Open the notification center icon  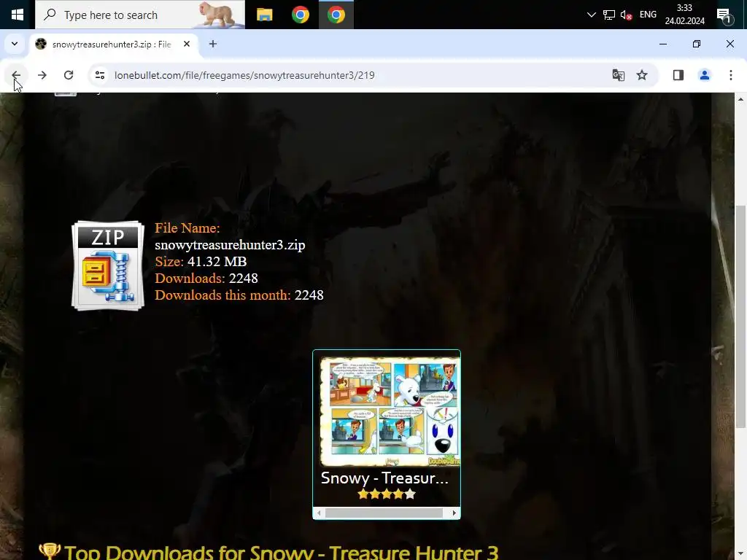[724, 16]
